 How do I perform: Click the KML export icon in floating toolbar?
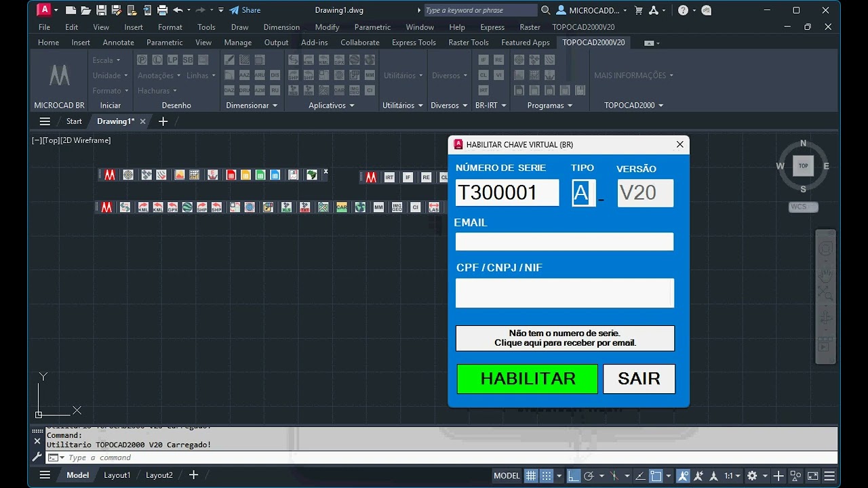tap(143, 207)
